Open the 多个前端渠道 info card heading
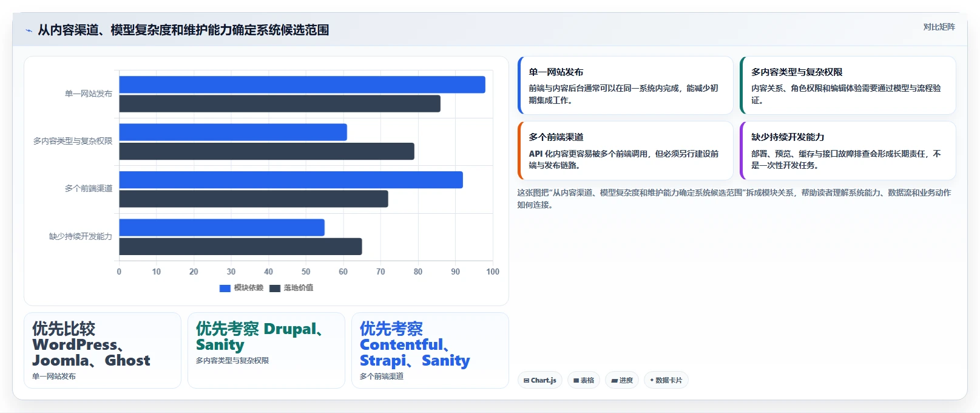 [556, 137]
